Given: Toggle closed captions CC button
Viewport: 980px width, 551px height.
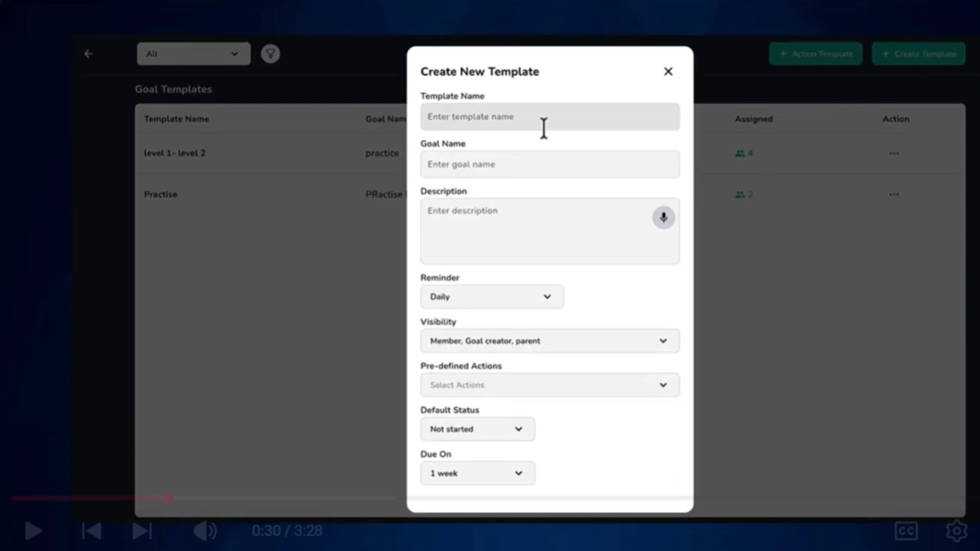Looking at the screenshot, I should click(x=906, y=531).
